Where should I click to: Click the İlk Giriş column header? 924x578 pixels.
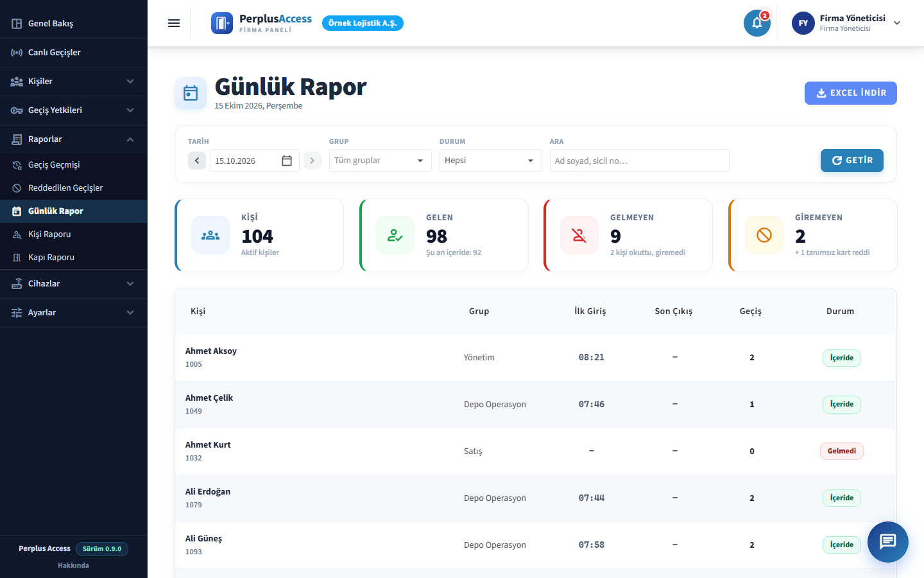click(x=590, y=311)
